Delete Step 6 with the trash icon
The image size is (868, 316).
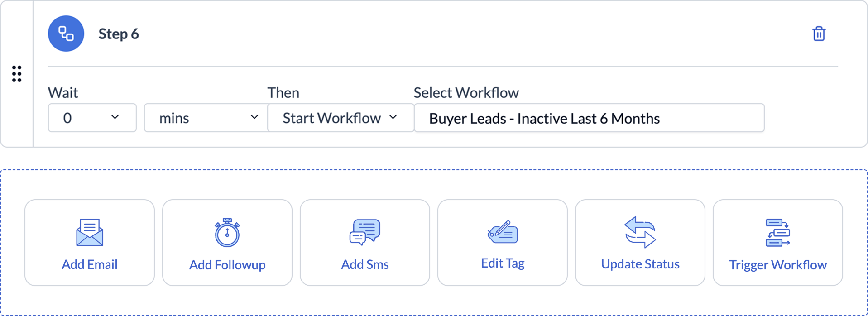819,34
